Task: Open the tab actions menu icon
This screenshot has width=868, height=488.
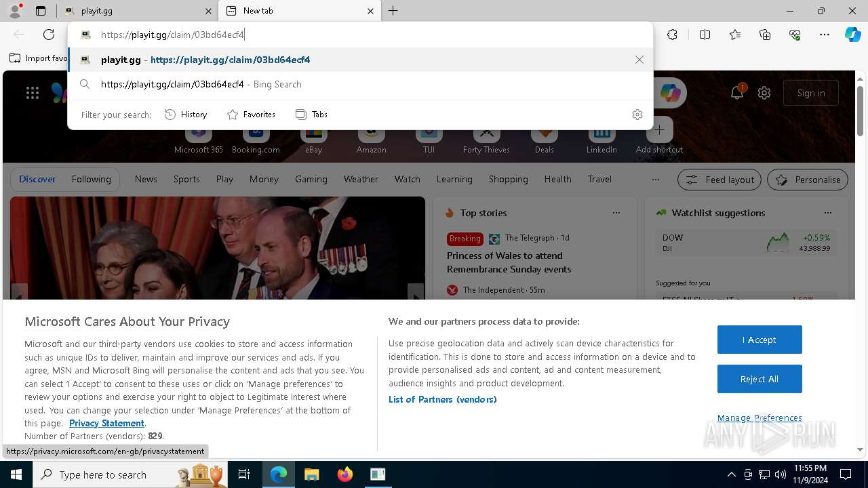Action: (x=41, y=11)
